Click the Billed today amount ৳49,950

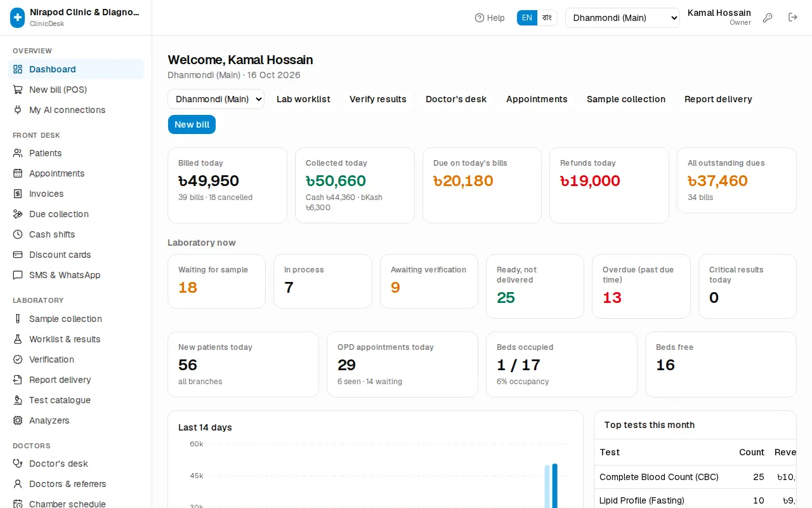209,181
